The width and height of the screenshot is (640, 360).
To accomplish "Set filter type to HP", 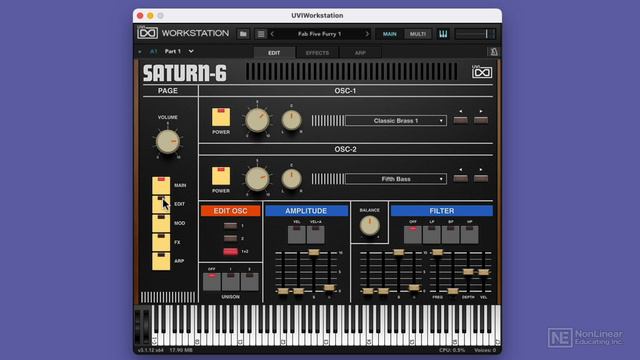I will tap(469, 235).
